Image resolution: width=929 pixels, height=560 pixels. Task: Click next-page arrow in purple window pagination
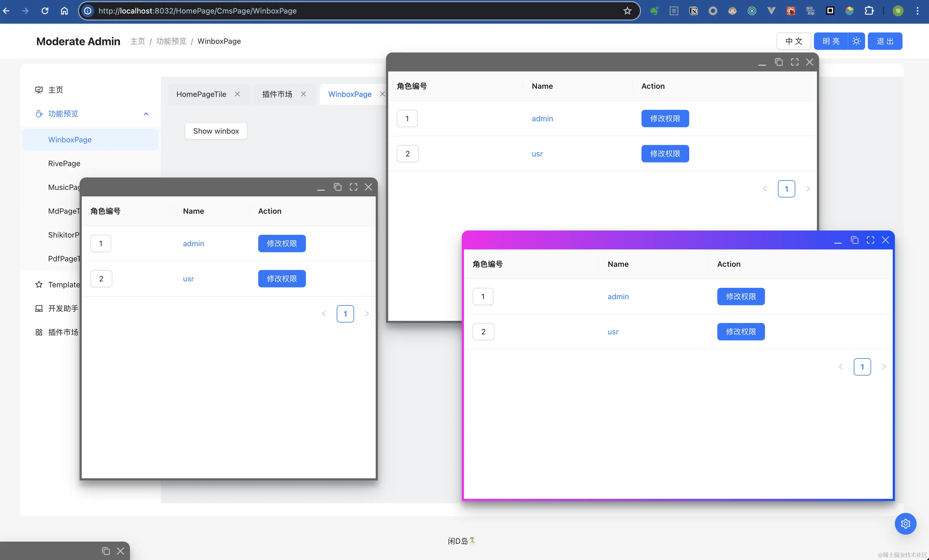tap(884, 367)
